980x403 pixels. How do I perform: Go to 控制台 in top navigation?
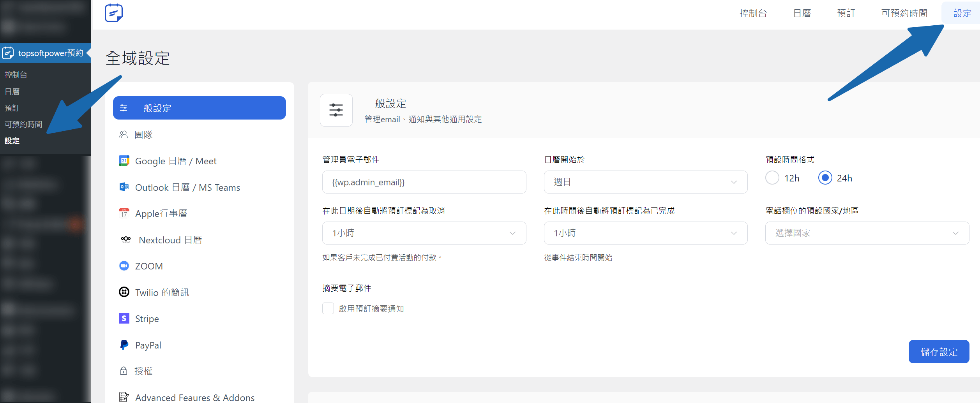(753, 13)
